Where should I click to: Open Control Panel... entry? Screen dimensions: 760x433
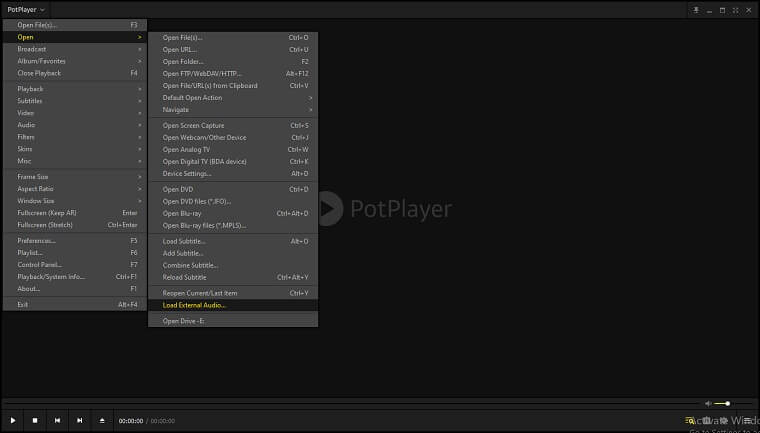click(x=75, y=265)
